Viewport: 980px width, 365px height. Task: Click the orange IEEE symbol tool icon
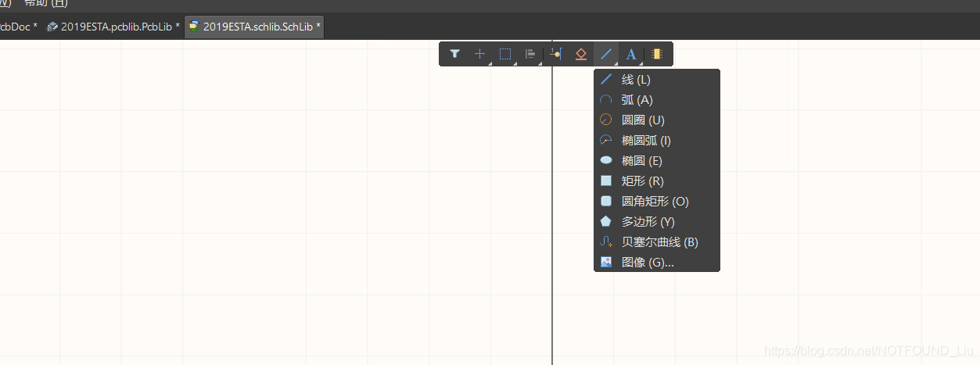(580, 54)
